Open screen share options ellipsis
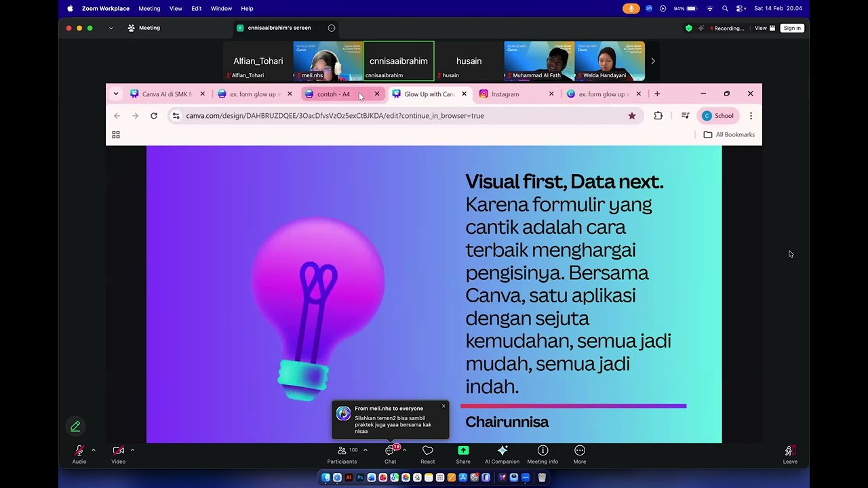 (332, 28)
